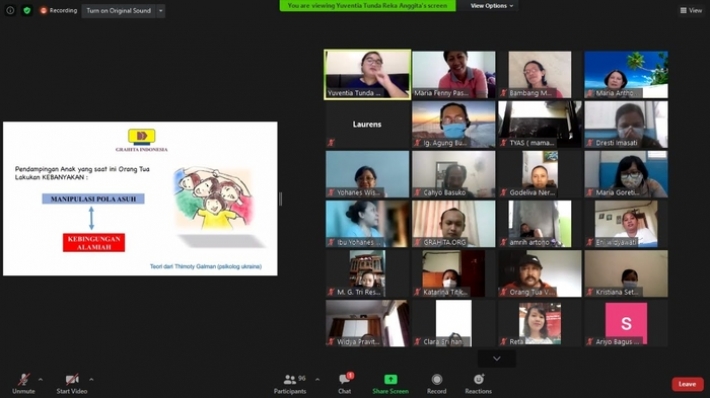Screen dimensions: 710x398
Task: Start Video from the toolbar
Action: [x=72, y=384]
